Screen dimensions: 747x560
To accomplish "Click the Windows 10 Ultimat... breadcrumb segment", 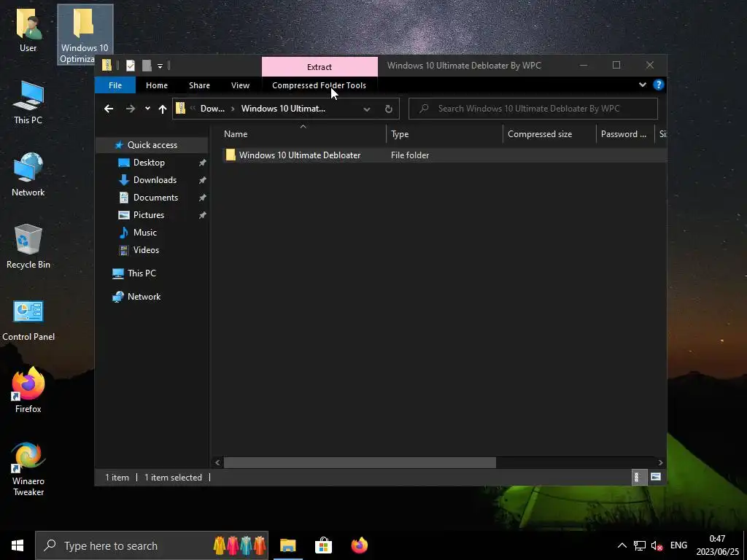I will [283, 109].
